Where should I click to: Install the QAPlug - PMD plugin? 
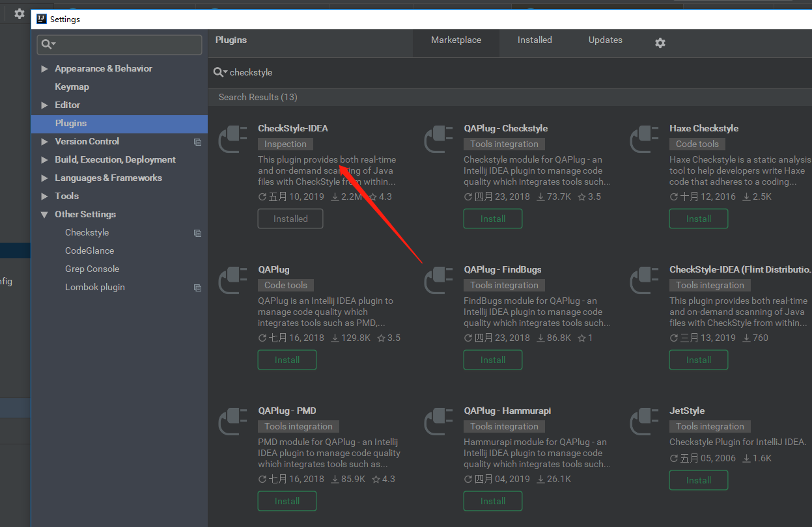[287, 501]
